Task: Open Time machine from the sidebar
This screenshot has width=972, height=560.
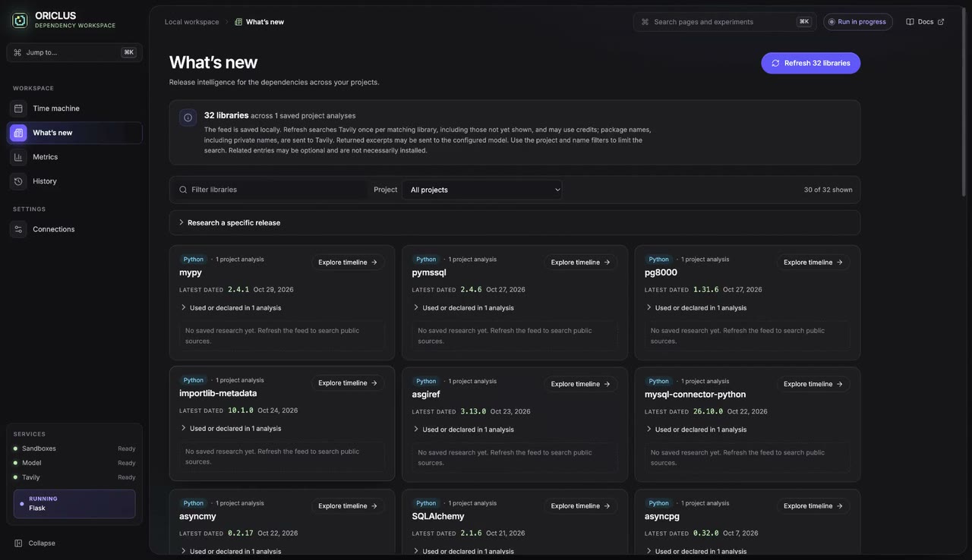Action: click(x=74, y=109)
